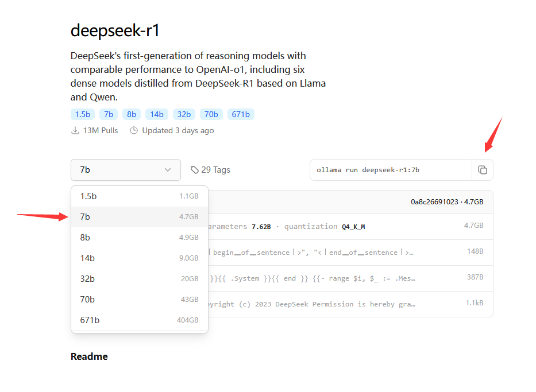536x392 pixels.
Task: Pick the 14b 9.0GB option
Action: [139, 258]
